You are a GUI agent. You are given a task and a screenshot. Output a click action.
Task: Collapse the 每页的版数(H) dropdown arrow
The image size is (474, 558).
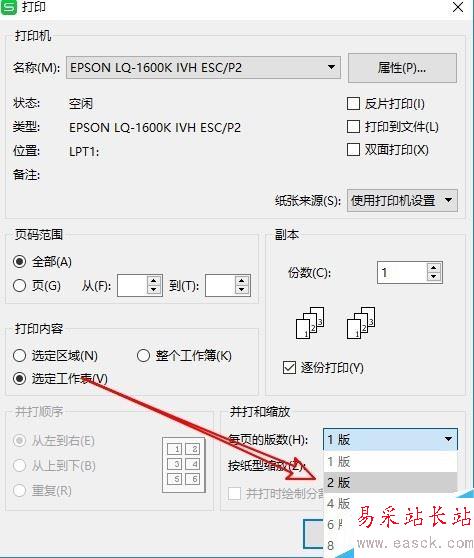(448, 439)
